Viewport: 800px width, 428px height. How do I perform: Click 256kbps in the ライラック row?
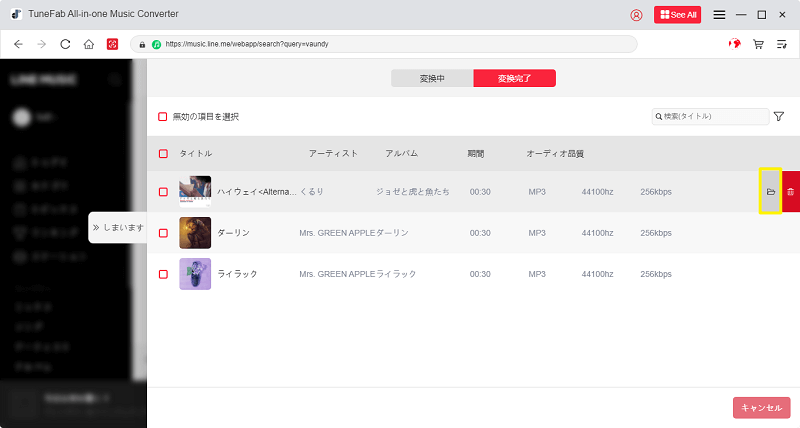(656, 274)
